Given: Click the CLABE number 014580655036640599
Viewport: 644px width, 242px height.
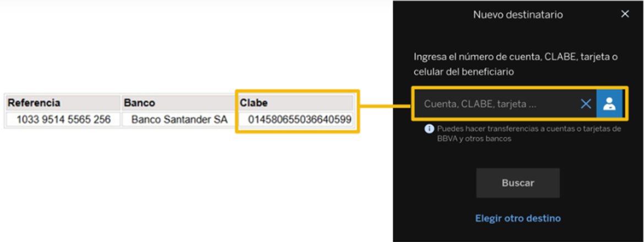Looking at the screenshot, I should [299, 119].
